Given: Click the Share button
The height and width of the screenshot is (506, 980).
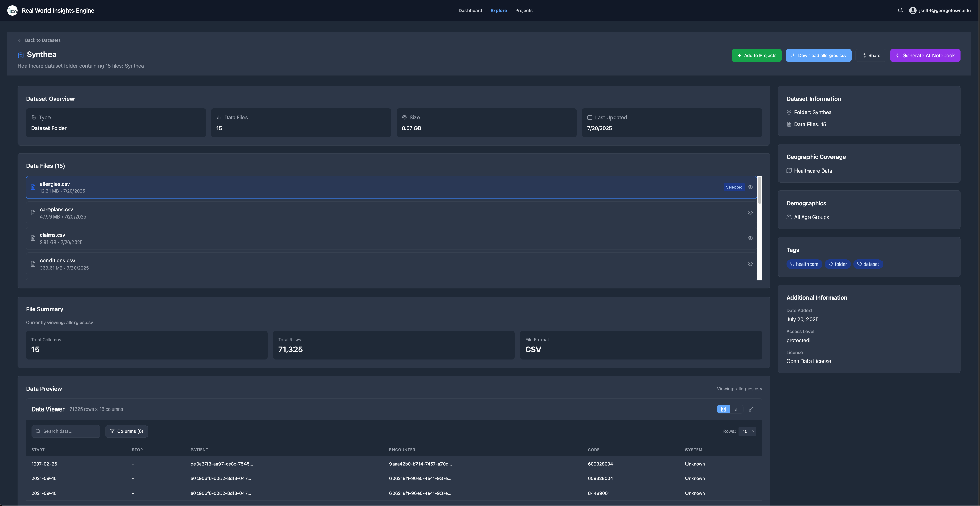Looking at the screenshot, I should (871, 55).
